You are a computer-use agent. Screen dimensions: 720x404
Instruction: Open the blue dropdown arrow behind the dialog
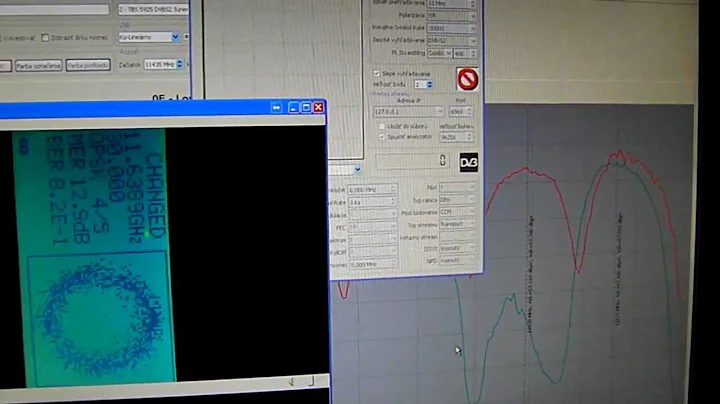point(357,170)
